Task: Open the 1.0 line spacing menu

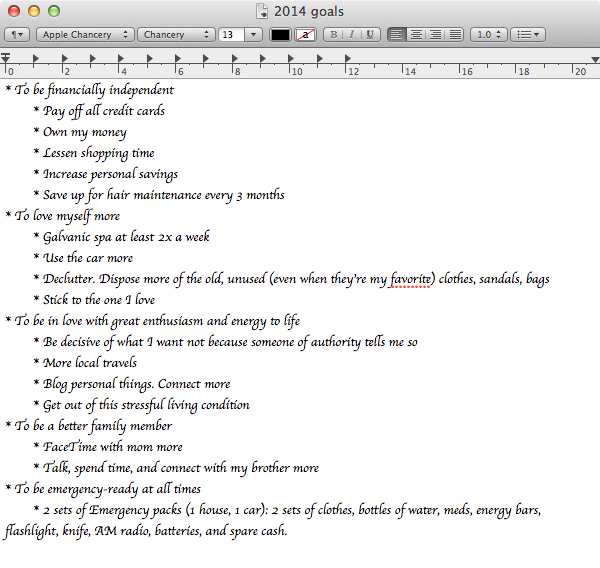Action: tap(488, 34)
